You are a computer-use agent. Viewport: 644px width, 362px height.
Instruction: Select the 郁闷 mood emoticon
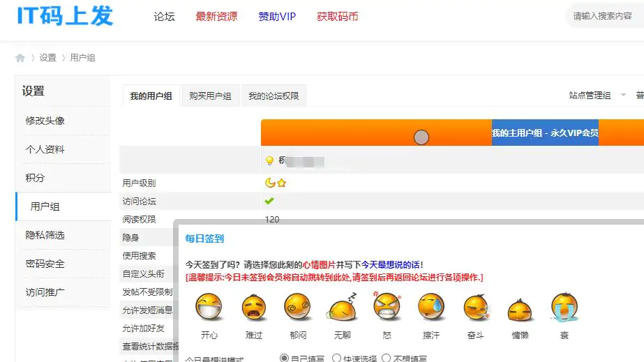point(298,307)
